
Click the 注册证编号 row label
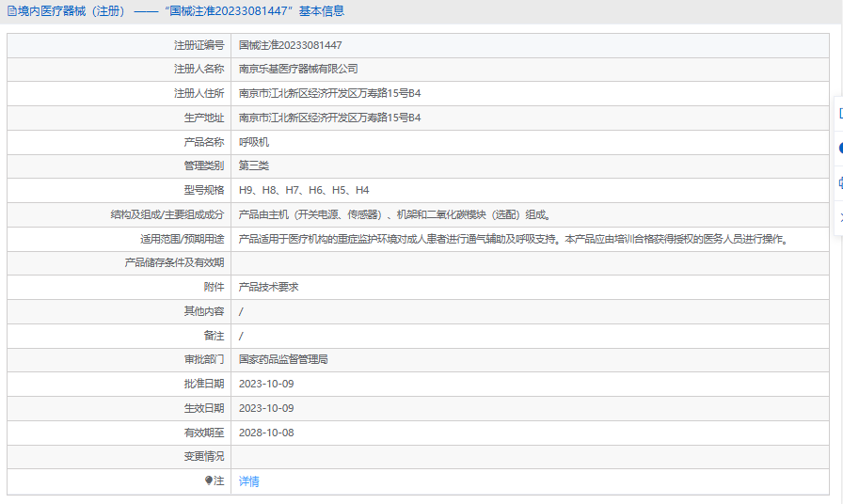[x=199, y=46]
